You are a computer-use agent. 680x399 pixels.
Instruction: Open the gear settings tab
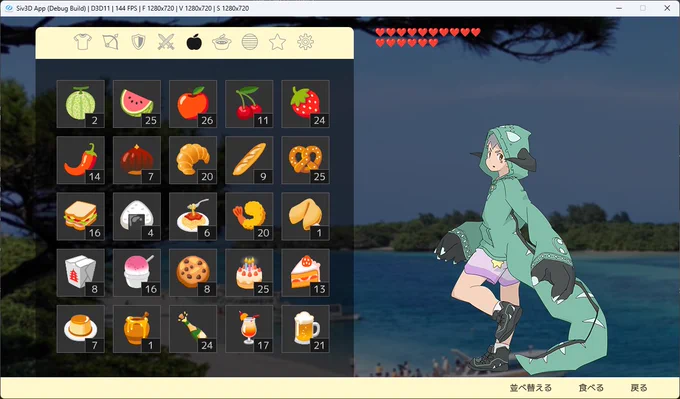(x=305, y=42)
